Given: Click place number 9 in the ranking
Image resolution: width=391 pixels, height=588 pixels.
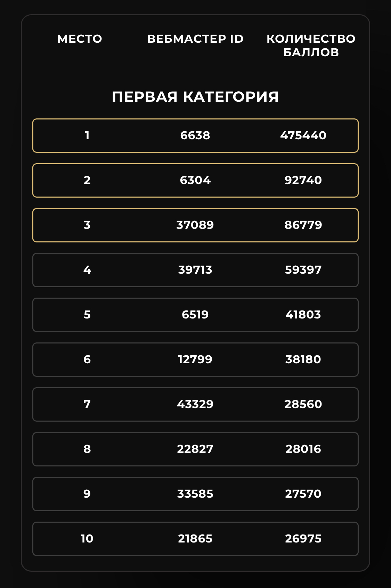Looking at the screenshot, I should tap(87, 494).
